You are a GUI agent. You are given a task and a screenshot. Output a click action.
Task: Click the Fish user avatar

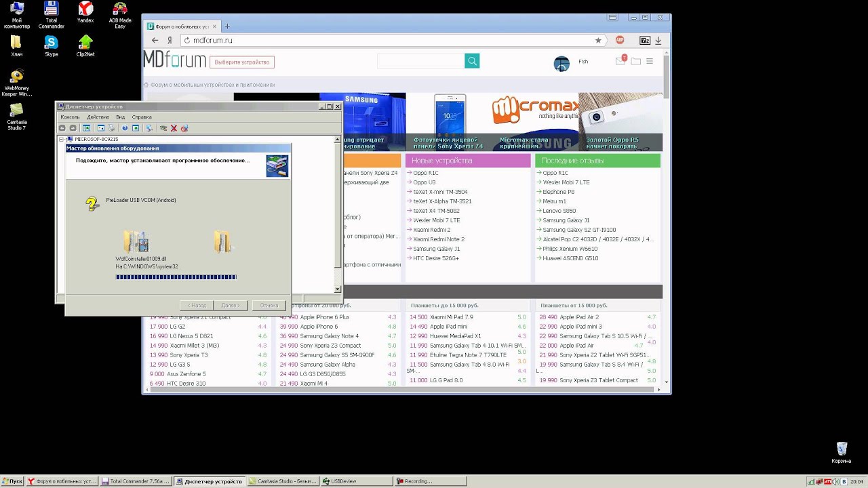point(561,64)
